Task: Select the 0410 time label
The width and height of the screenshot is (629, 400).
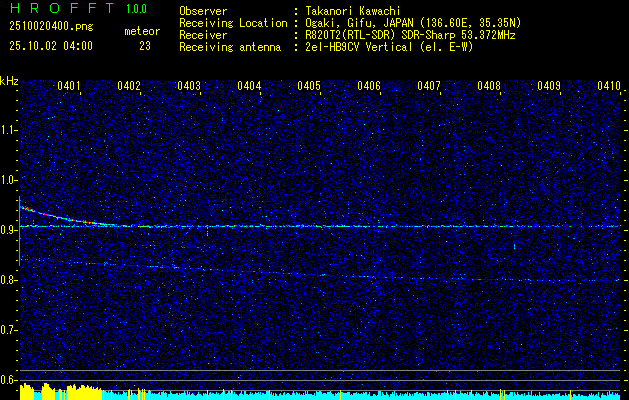Action: point(609,87)
